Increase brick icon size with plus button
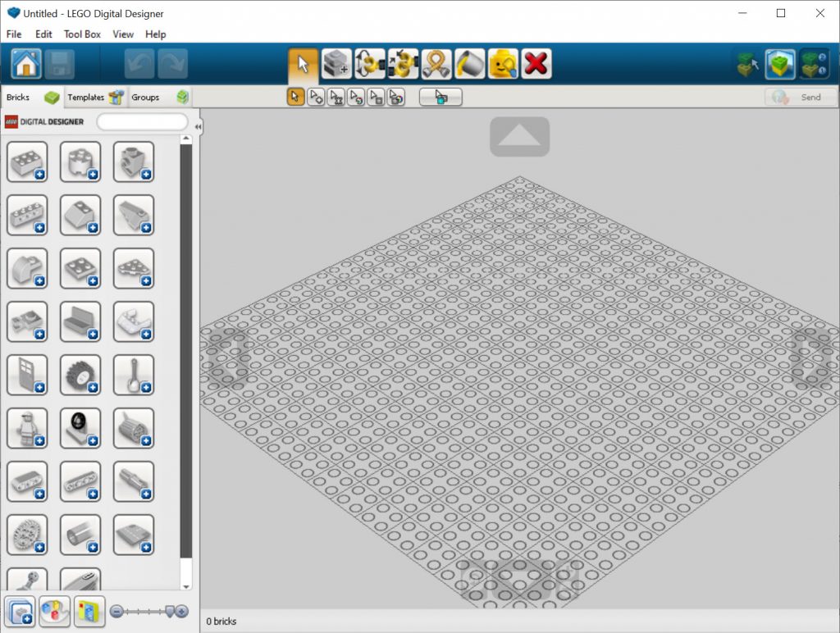Image resolution: width=840 pixels, height=633 pixels. pyautogui.click(x=182, y=611)
